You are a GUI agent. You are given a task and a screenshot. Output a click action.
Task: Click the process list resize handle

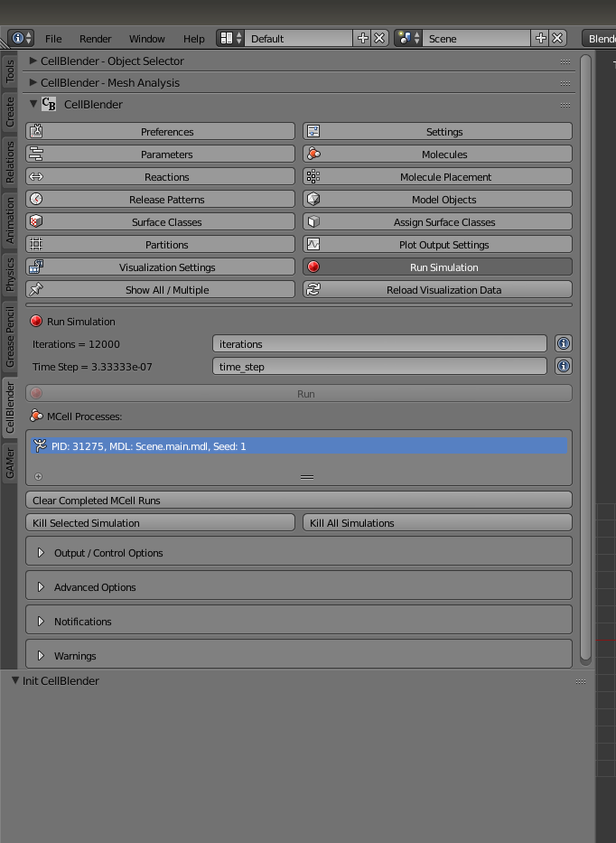pyautogui.click(x=307, y=477)
